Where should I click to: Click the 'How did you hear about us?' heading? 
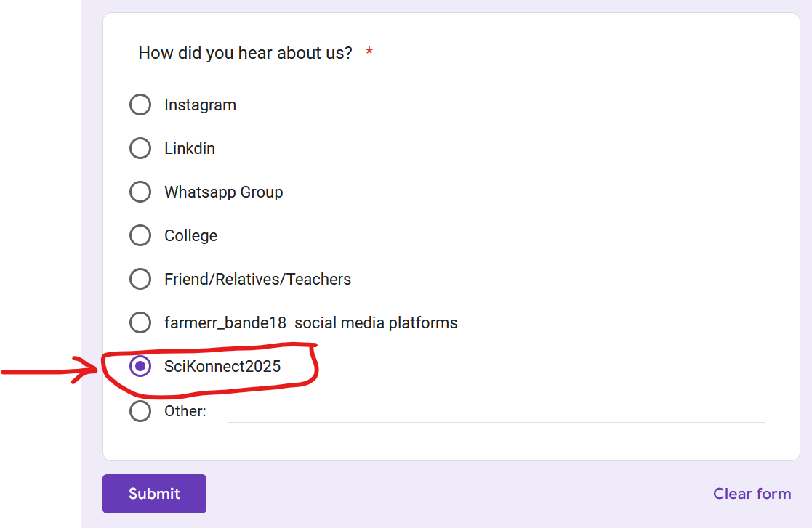tap(245, 53)
